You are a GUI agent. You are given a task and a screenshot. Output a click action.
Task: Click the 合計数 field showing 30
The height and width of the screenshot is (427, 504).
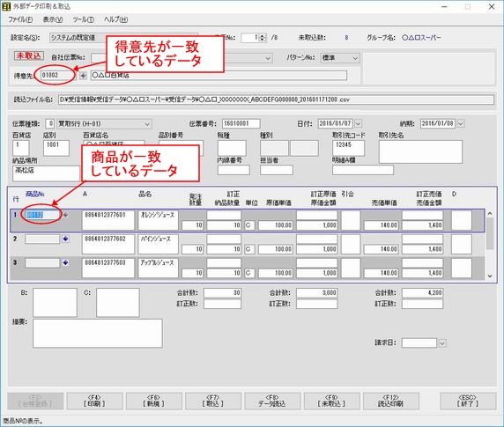click(222, 293)
